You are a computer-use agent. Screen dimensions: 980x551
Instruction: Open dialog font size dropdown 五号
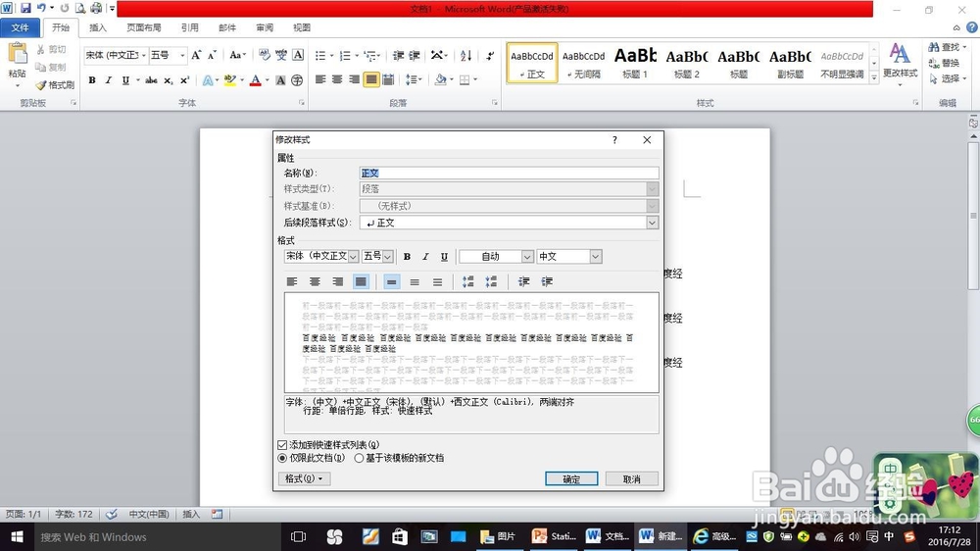387,257
